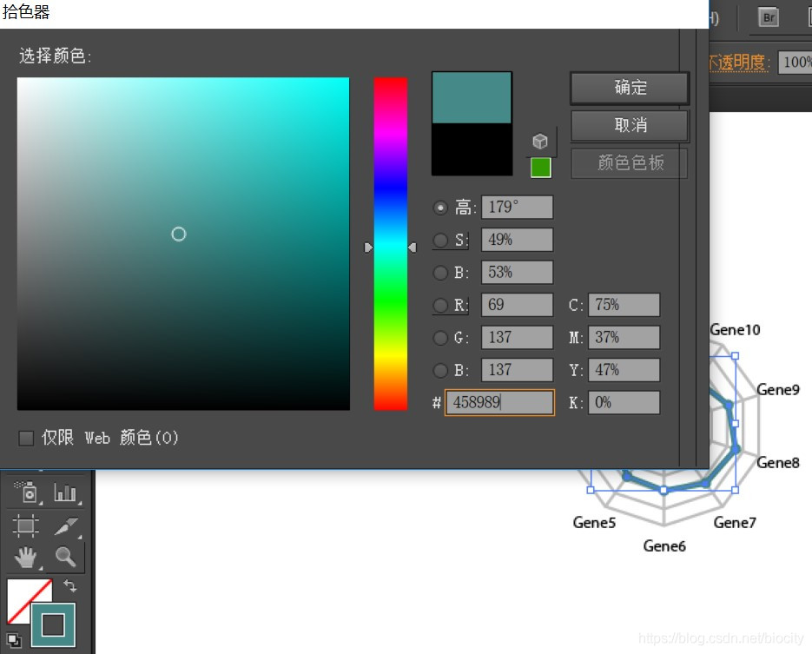Select the Slice tool
The width and height of the screenshot is (812, 654).
coord(65,525)
